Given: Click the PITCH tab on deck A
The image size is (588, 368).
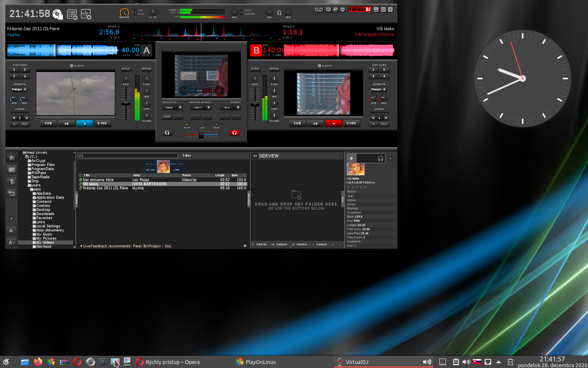Looking at the screenshot, I should [126, 69].
